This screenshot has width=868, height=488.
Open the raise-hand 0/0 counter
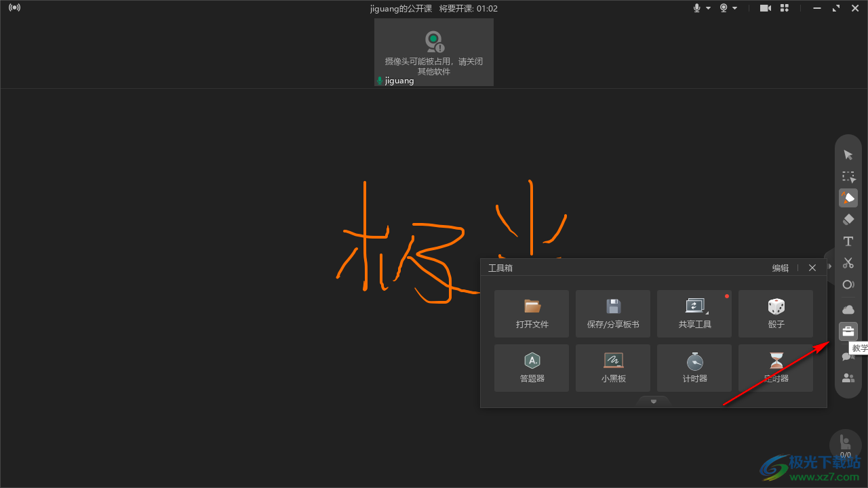click(x=846, y=445)
